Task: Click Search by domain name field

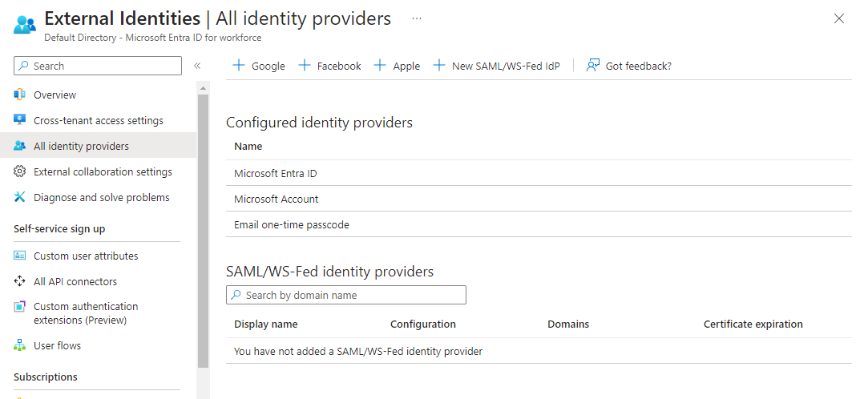Action: pos(346,295)
